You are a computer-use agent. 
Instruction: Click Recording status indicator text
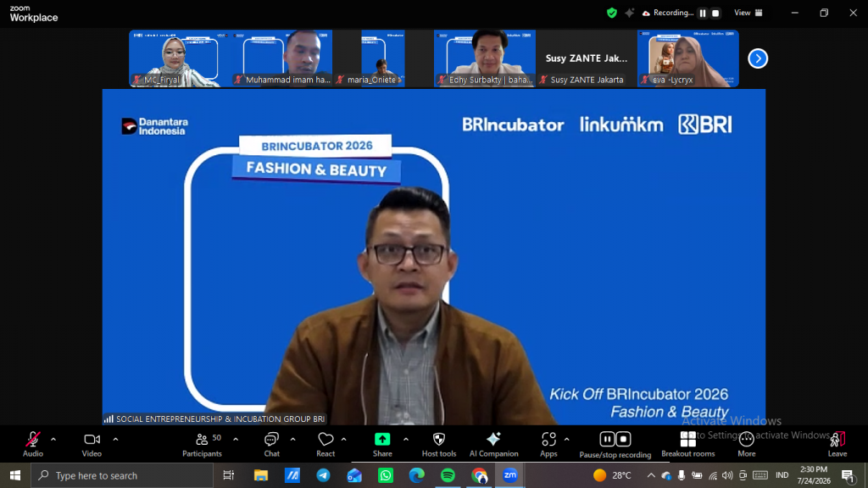pyautogui.click(x=673, y=13)
